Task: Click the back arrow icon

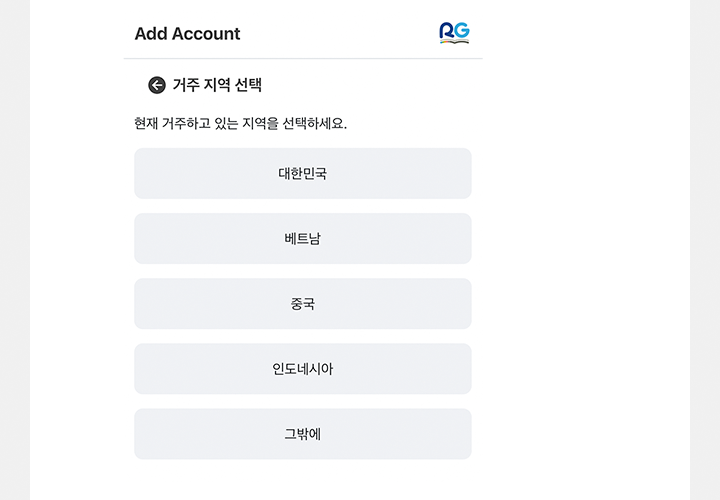Action: point(157,85)
